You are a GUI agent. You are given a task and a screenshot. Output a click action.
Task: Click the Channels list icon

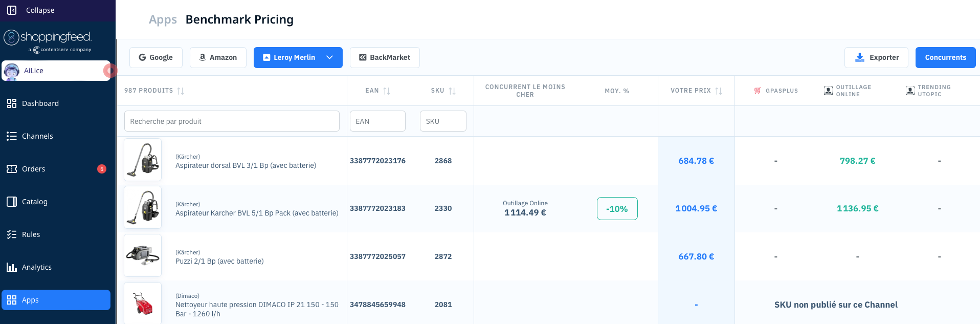coord(12,136)
